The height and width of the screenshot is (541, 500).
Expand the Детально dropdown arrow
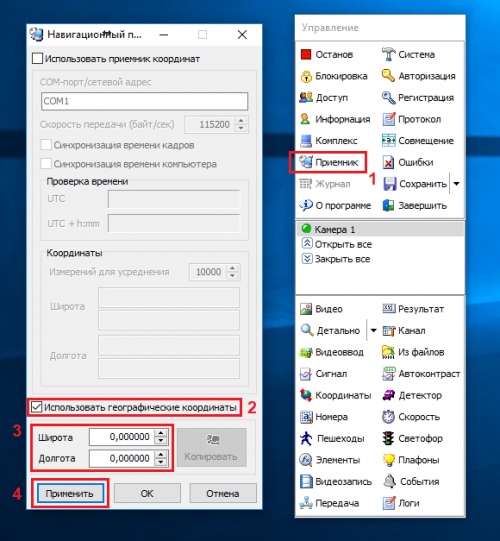[373, 331]
